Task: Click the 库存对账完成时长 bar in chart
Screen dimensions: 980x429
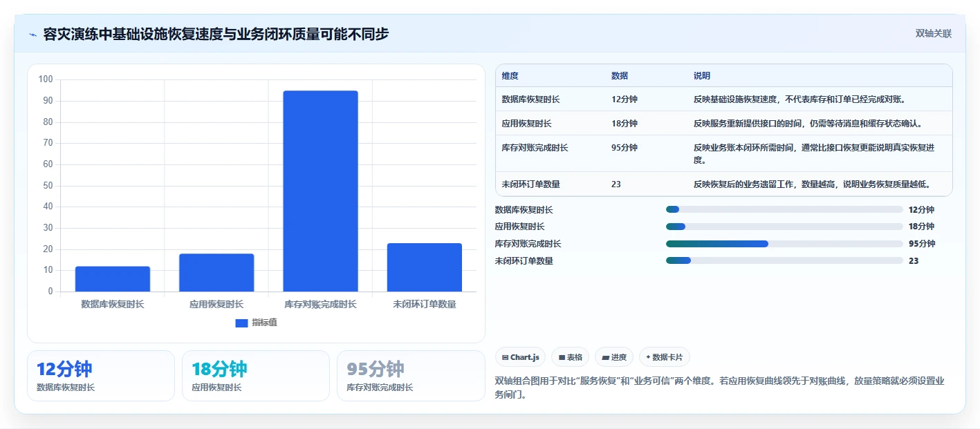Action: (x=320, y=191)
